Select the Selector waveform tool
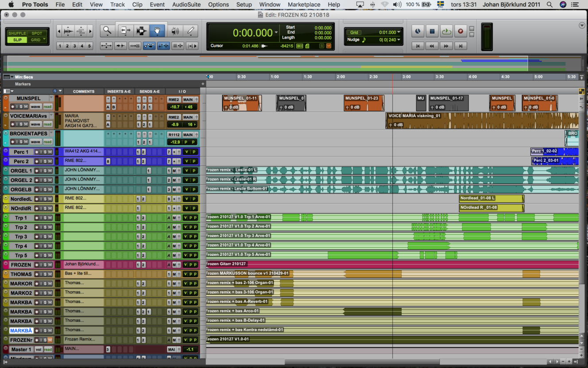 tap(141, 31)
